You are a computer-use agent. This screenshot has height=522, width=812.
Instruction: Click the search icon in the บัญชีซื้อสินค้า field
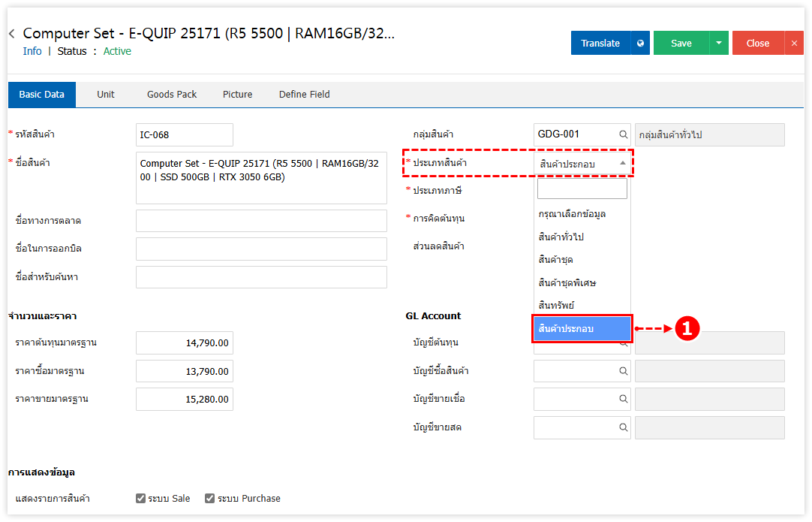[x=623, y=371]
